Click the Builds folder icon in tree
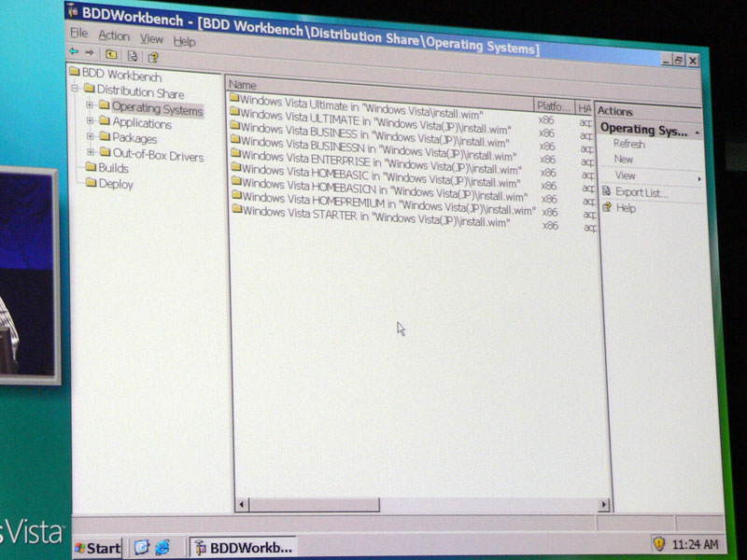Screen dimensions: 747x560 point(91,166)
